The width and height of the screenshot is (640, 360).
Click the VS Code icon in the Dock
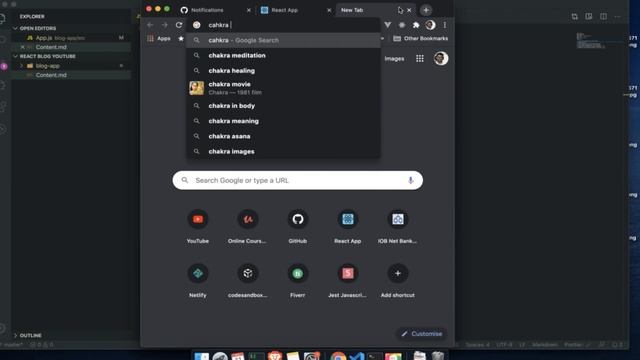click(356, 356)
